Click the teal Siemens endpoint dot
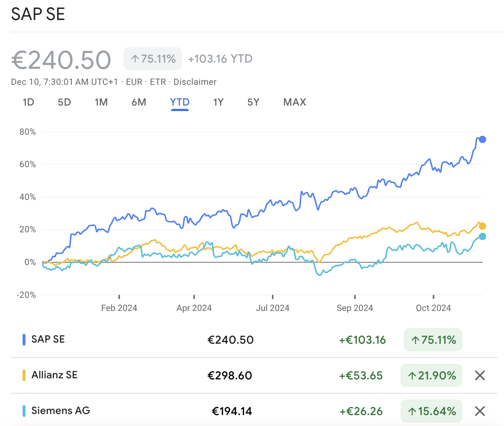This screenshot has width=504, height=426. pyautogui.click(x=482, y=237)
